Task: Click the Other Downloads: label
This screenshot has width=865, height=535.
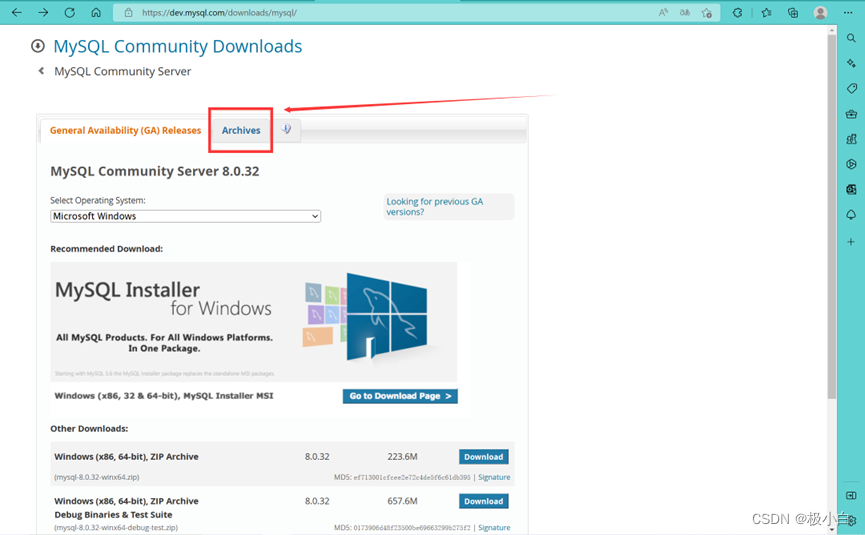Action: pos(89,429)
